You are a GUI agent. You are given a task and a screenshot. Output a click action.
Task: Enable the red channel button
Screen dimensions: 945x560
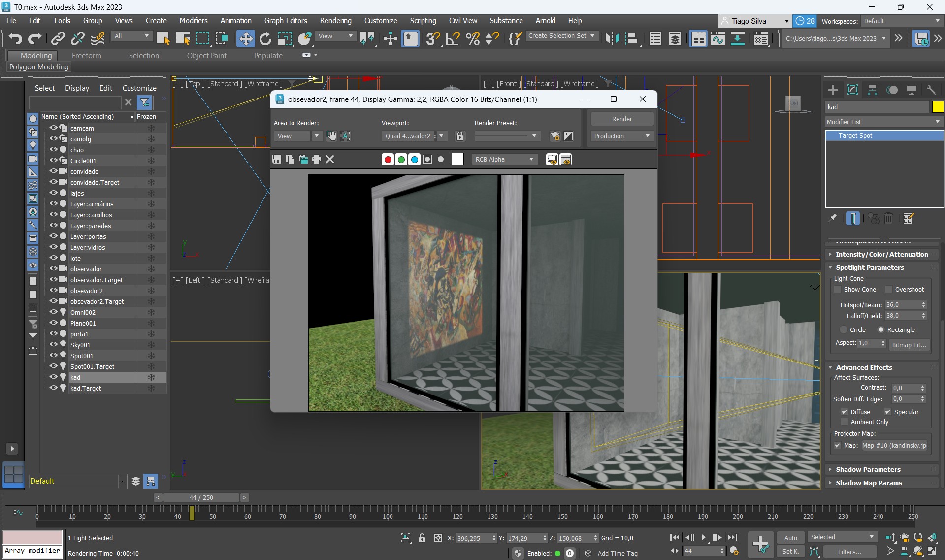388,159
